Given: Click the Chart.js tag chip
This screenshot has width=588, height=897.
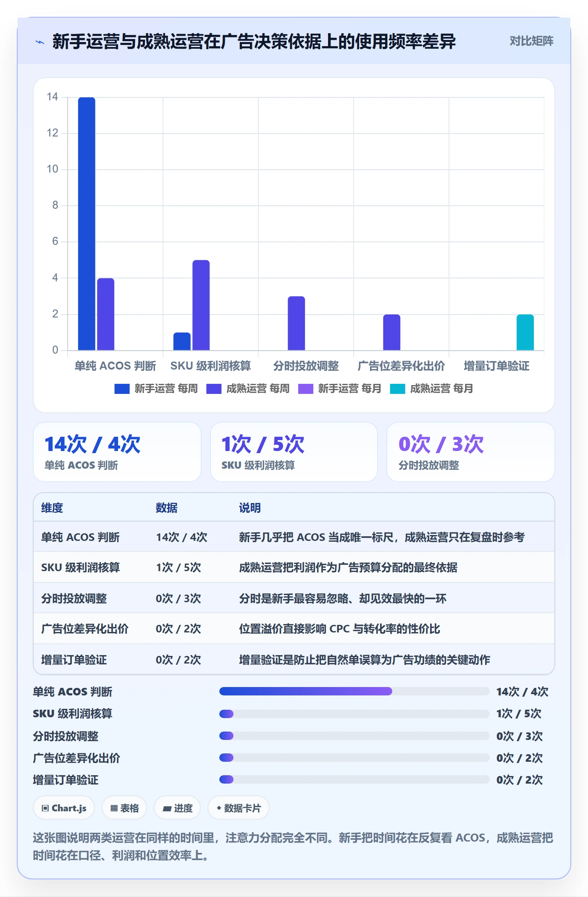Looking at the screenshot, I should [x=64, y=808].
